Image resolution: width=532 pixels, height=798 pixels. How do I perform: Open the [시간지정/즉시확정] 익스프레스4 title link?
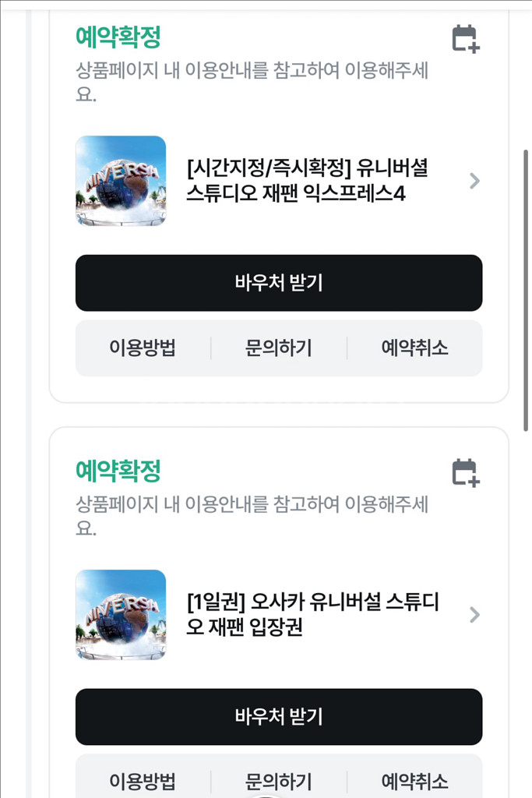[x=307, y=181]
